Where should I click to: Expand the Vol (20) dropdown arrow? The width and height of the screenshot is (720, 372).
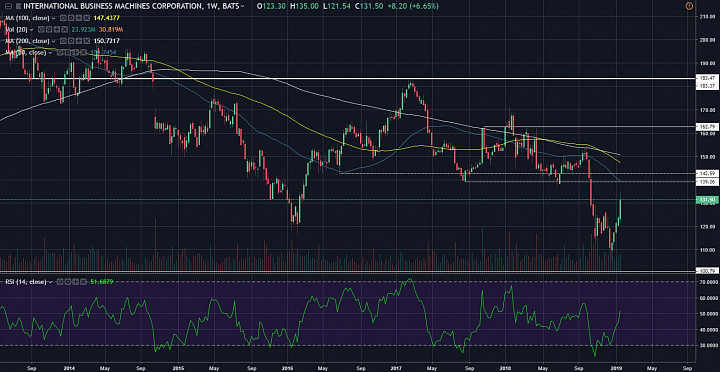[x=31, y=30]
